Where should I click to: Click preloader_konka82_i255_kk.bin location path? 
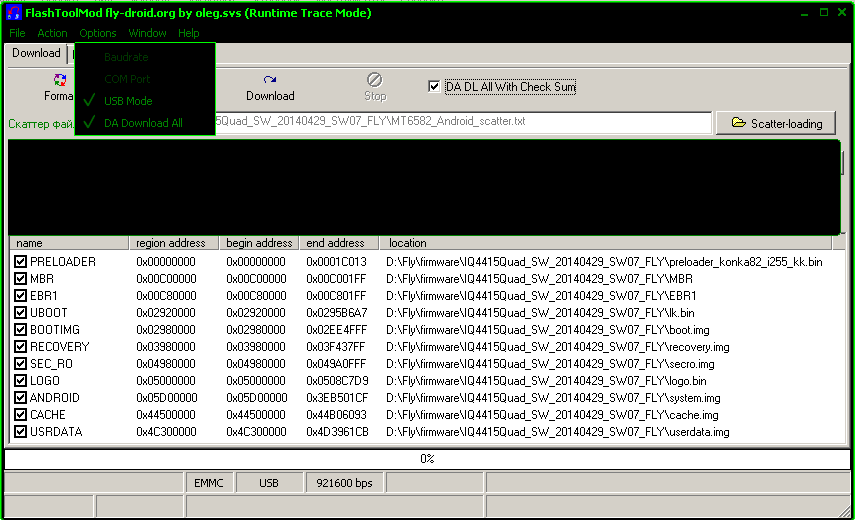tap(604, 262)
